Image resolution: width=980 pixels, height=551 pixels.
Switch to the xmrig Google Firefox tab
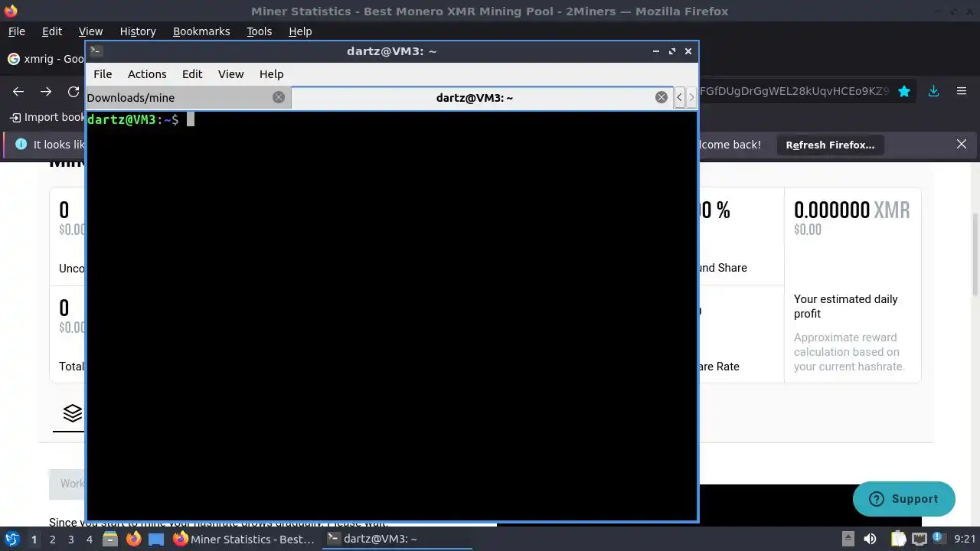click(44, 59)
